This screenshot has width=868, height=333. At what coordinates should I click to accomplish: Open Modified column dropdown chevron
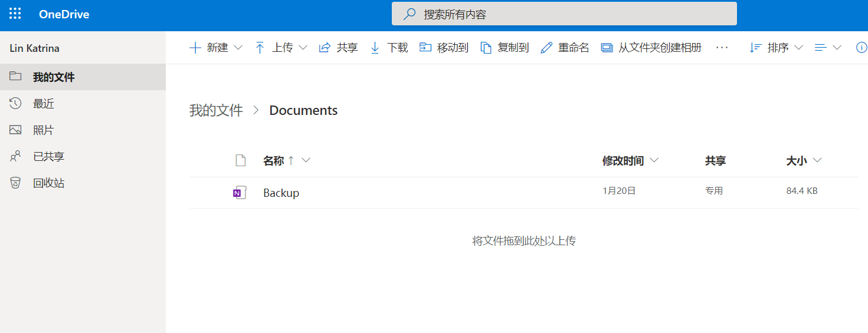point(654,160)
